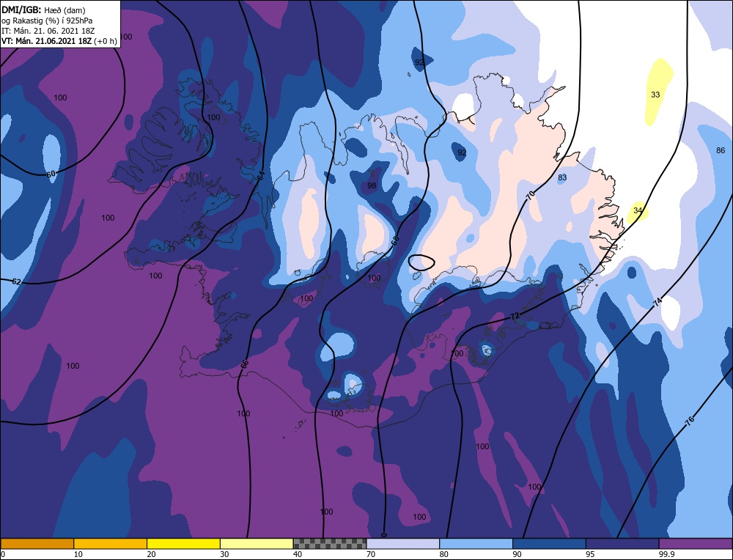Click the '68' height contour label
The image size is (733, 560).
pyautogui.click(x=396, y=241)
